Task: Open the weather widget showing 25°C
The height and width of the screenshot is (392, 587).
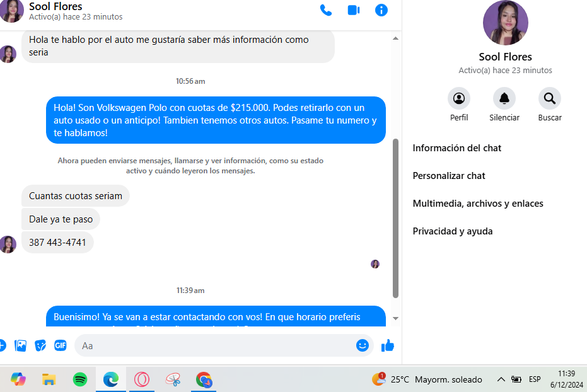Action: pyautogui.click(x=427, y=379)
